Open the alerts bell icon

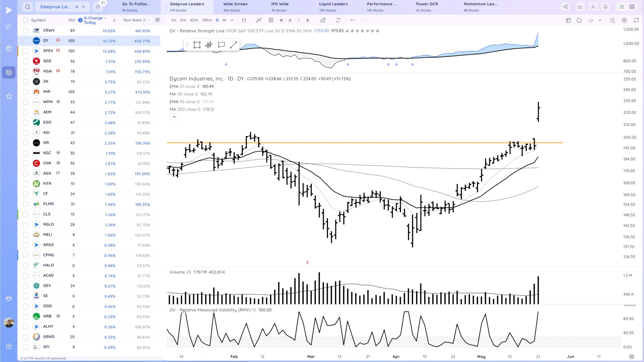(605, 7)
